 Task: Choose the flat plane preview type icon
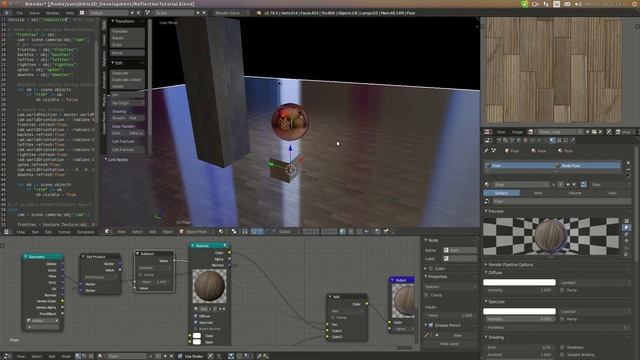pos(627,221)
